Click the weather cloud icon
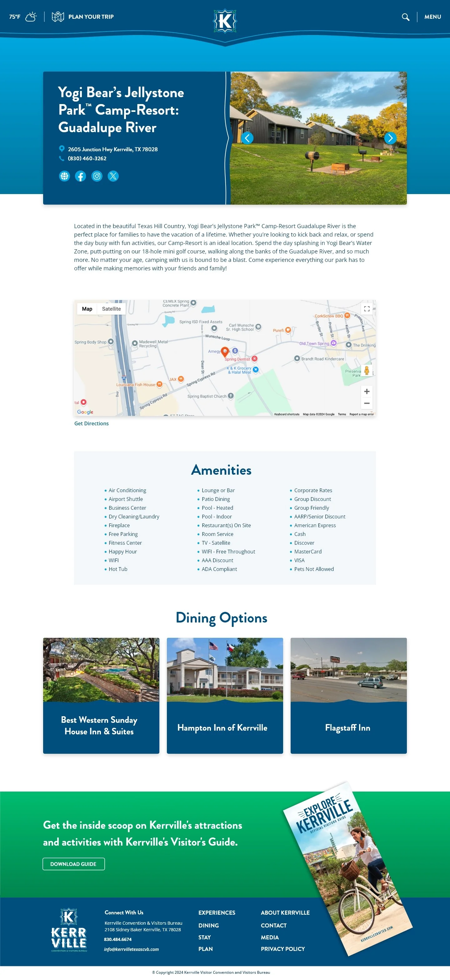The width and height of the screenshot is (450, 980). click(x=31, y=17)
